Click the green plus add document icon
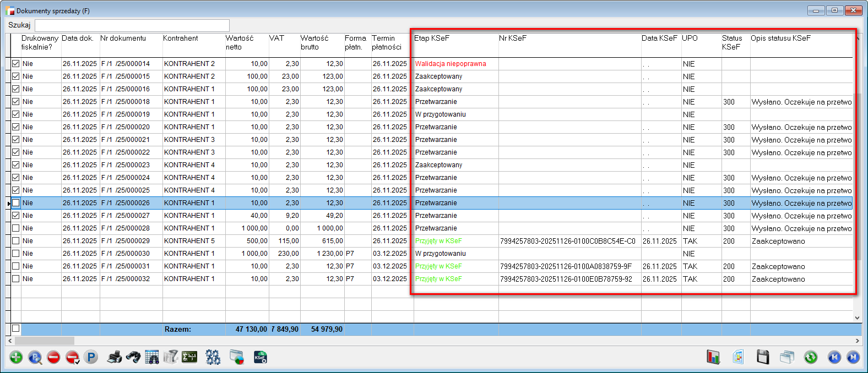The width and height of the screenshot is (868, 373). point(16,358)
